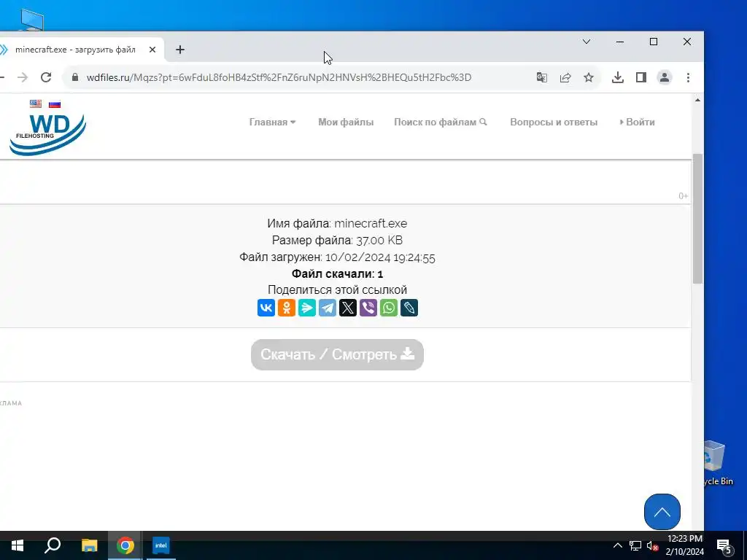Viewport: 747px width, 560px height.
Task: Select the Recycle Bin desktop icon
Action: tap(717, 463)
